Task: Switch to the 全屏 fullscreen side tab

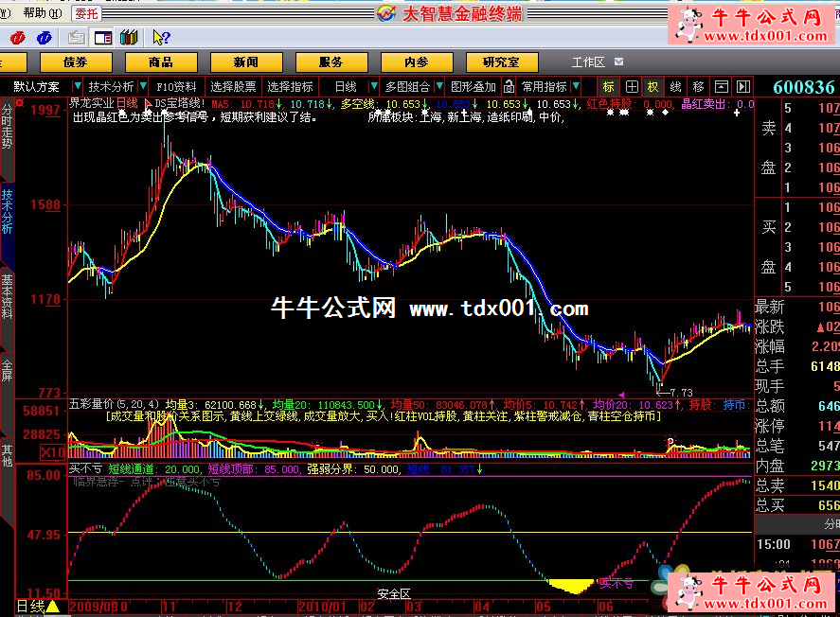Action: [7, 370]
